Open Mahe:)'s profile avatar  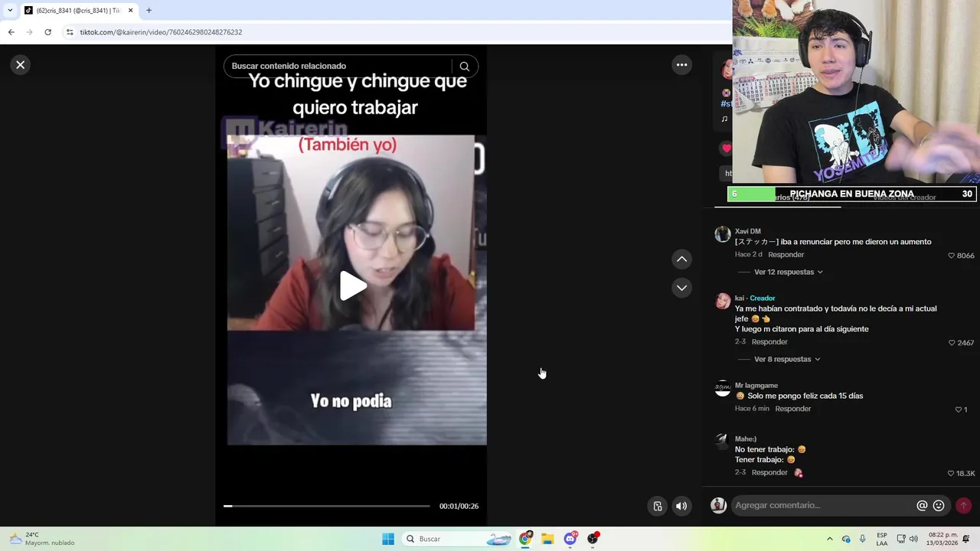pos(721,441)
